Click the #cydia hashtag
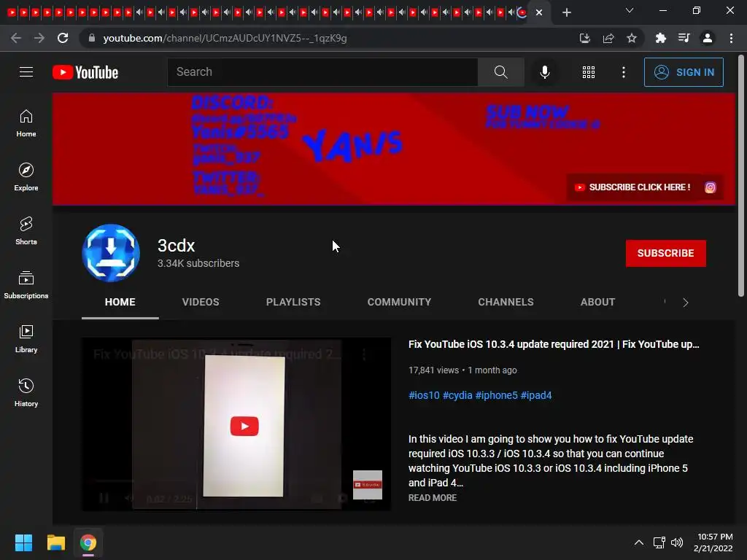The width and height of the screenshot is (747, 560). 457,395
